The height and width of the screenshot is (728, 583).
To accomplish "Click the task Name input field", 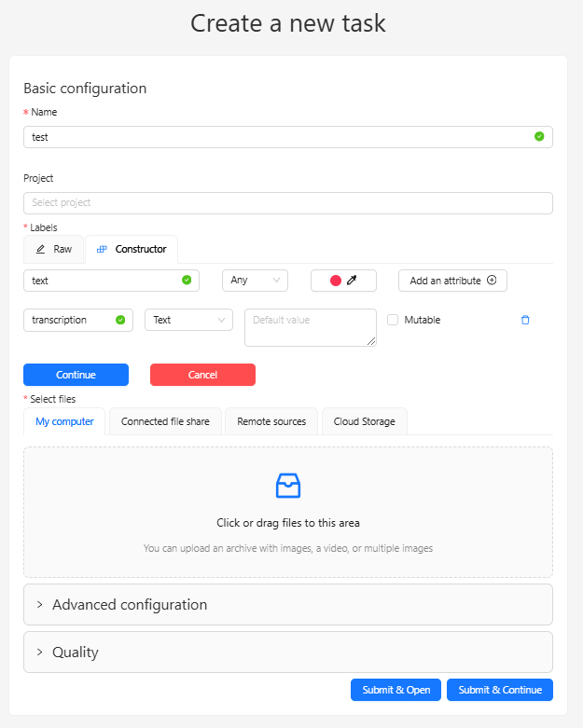I will (x=288, y=137).
